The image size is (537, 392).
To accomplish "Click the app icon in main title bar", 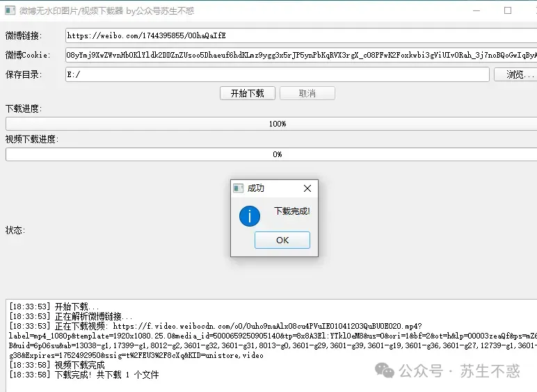I will tap(10, 10).
